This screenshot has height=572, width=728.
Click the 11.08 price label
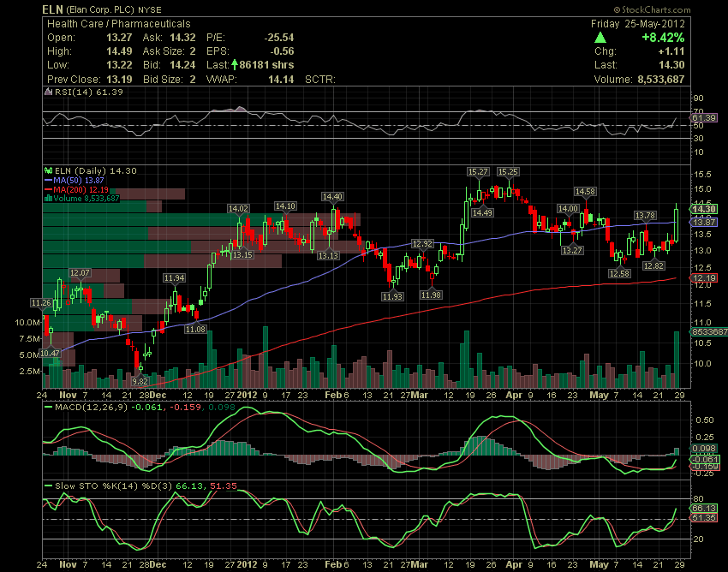(x=195, y=329)
